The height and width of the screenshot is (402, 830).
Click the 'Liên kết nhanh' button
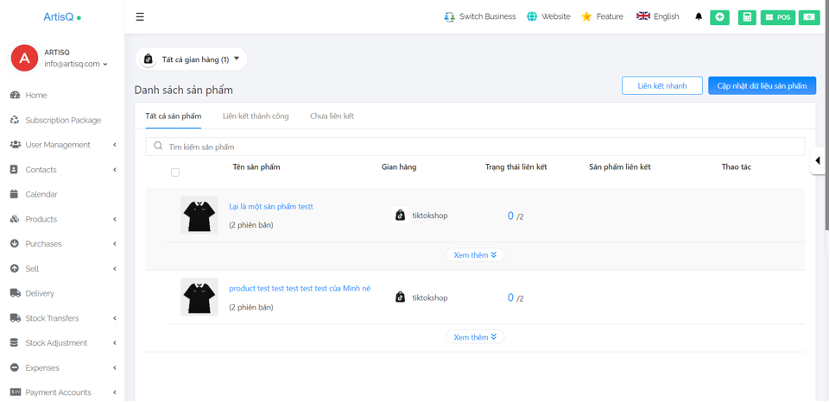coord(661,86)
